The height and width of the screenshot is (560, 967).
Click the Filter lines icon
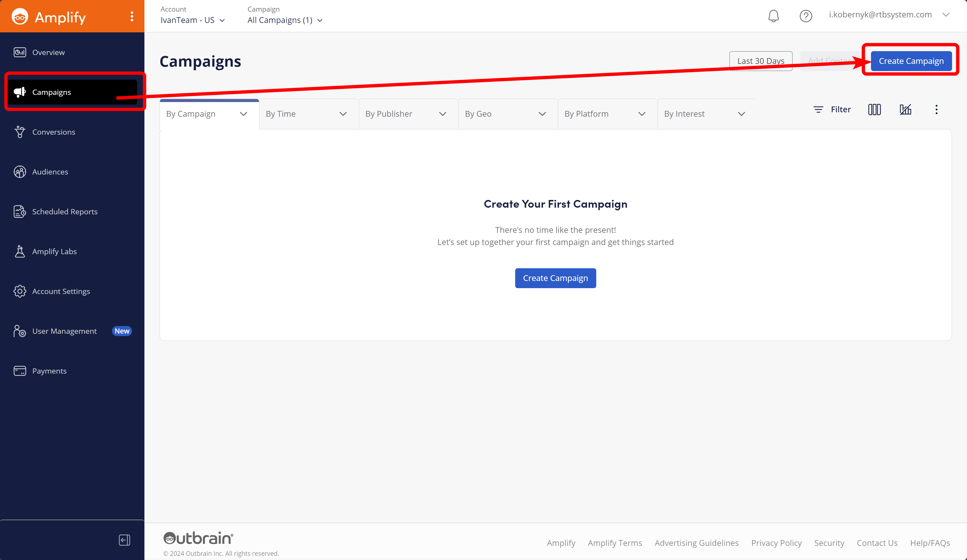tap(818, 110)
